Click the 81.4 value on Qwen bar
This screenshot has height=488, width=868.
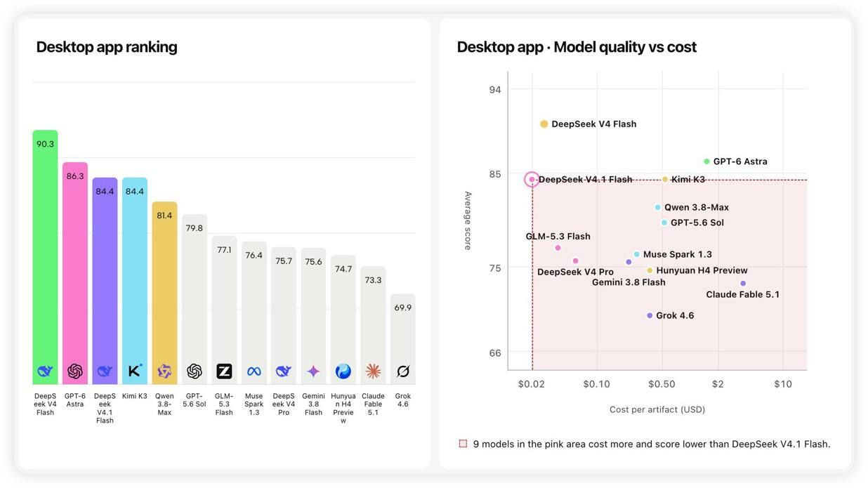164,216
